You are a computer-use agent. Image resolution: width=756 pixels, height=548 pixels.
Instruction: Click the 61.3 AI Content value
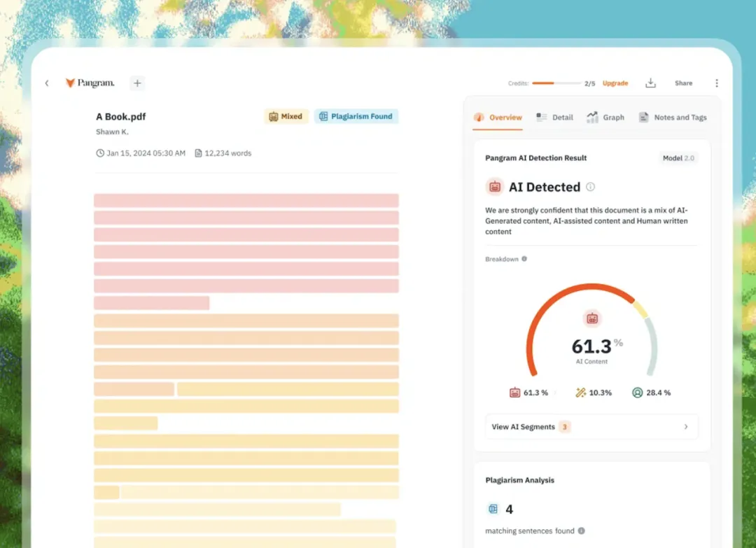591,346
